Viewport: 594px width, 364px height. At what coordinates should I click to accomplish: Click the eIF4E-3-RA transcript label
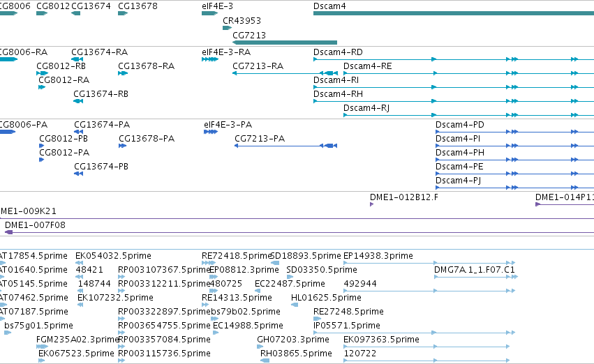click(226, 52)
